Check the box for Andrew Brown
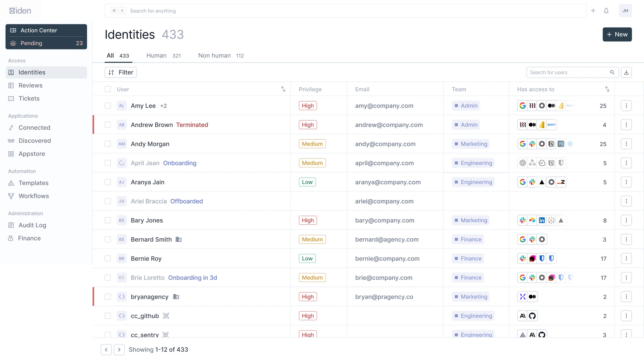 [108, 125]
